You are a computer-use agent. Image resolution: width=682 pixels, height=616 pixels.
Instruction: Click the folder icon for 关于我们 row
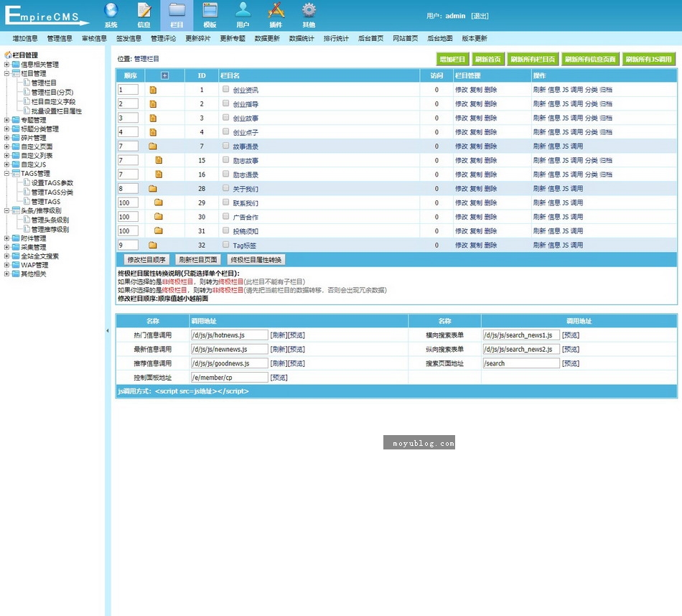153,189
